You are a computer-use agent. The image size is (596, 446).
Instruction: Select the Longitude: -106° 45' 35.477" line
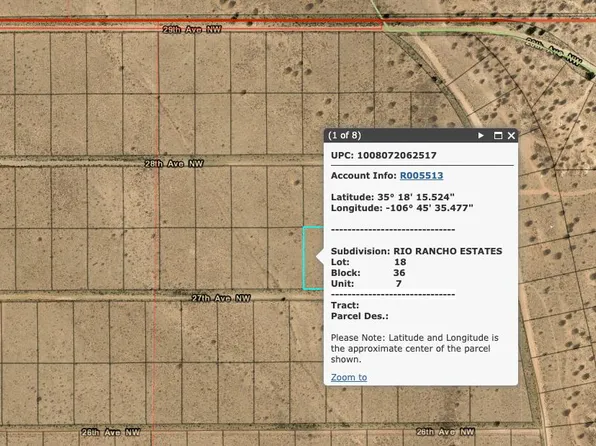[402, 208]
